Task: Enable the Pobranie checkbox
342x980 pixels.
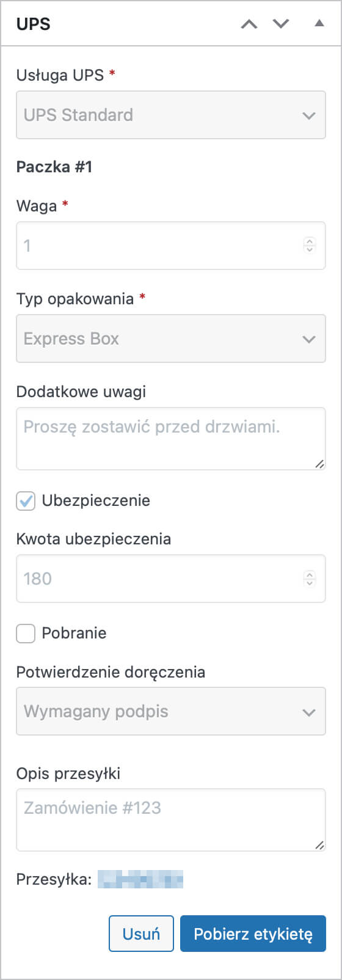Action: [26, 634]
